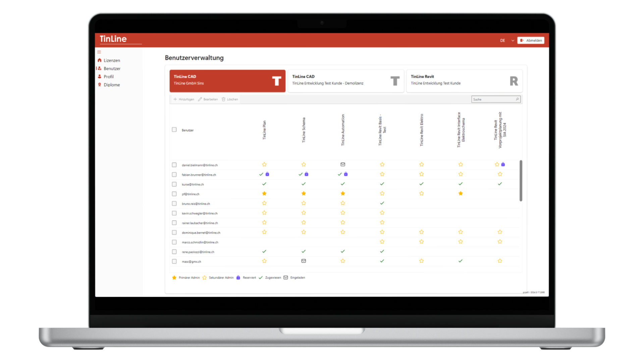This screenshot has width=644, height=362.
Task: Click the Bearbeiten edit button
Action: 208,99
